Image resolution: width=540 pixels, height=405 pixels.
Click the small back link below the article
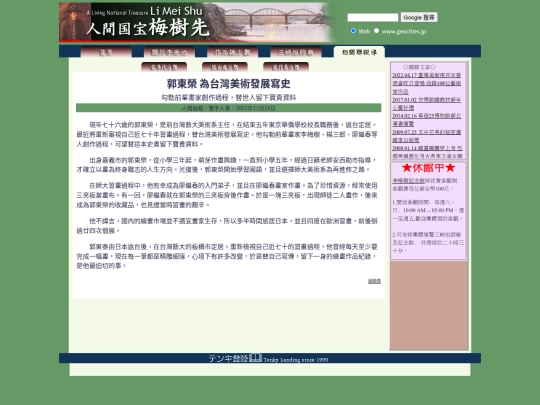click(374, 281)
